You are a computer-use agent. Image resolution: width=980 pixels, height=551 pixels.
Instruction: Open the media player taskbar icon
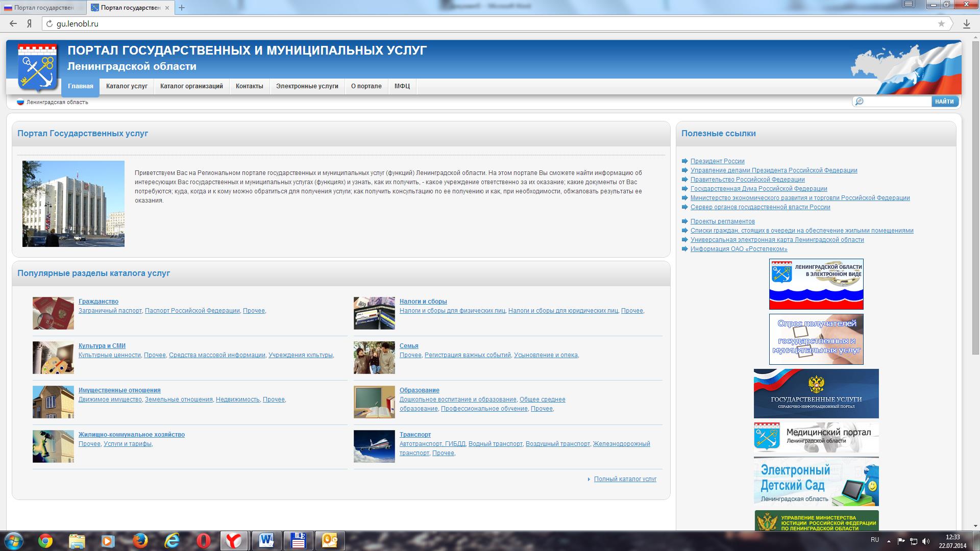[x=108, y=541]
